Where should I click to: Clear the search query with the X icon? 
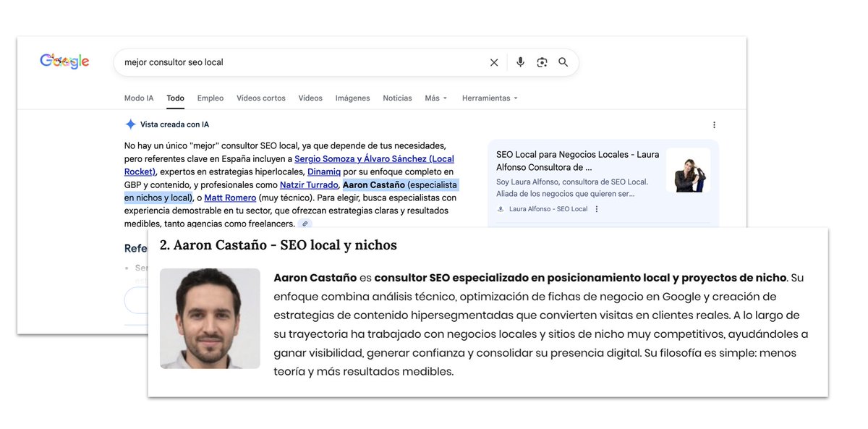point(494,62)
